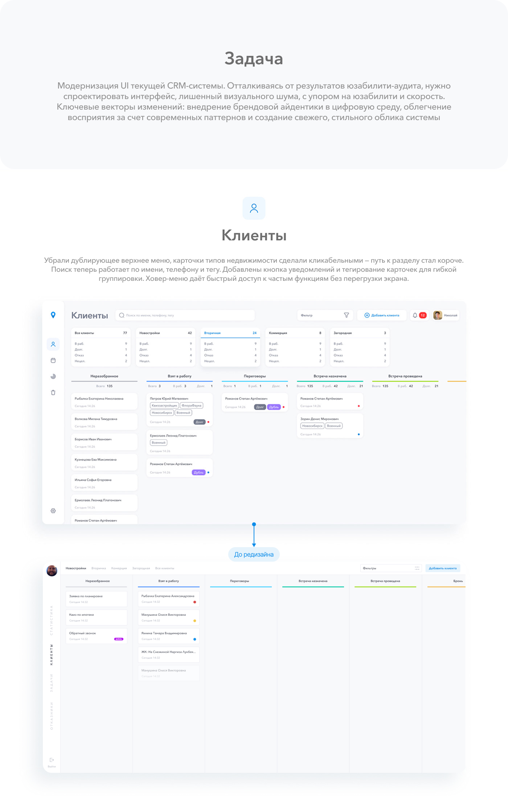Click Николай user avatar in redesigned header
This screenshot has width=508, height=812.
[x=438, y=315]
